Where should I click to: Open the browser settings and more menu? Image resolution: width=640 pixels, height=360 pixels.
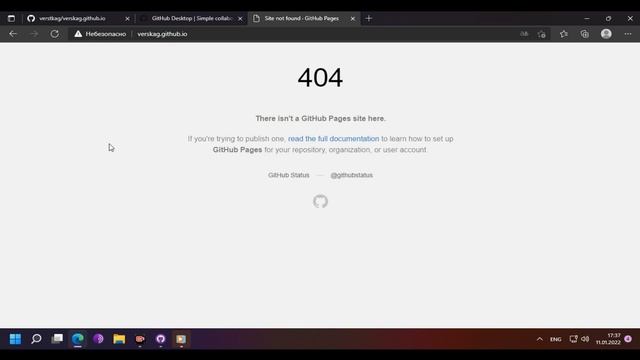point(628,34)
